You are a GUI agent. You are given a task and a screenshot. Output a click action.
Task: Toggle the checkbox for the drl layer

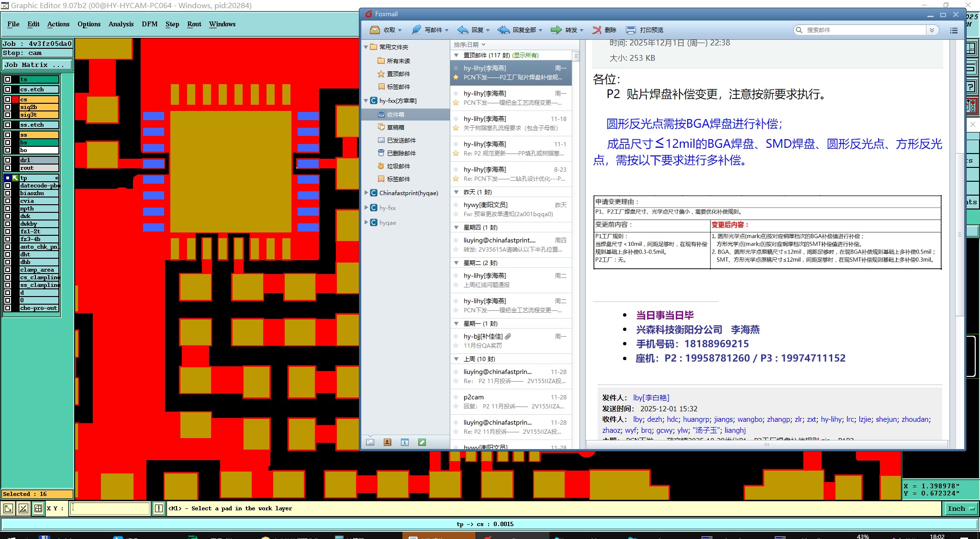point(8,160)
